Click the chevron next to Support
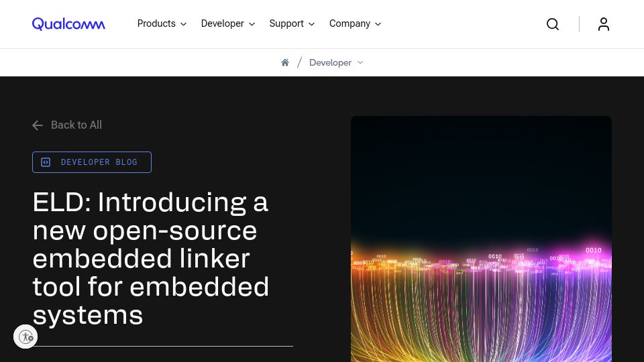Viewport: 644px width, 362px height. pos(312,24)
